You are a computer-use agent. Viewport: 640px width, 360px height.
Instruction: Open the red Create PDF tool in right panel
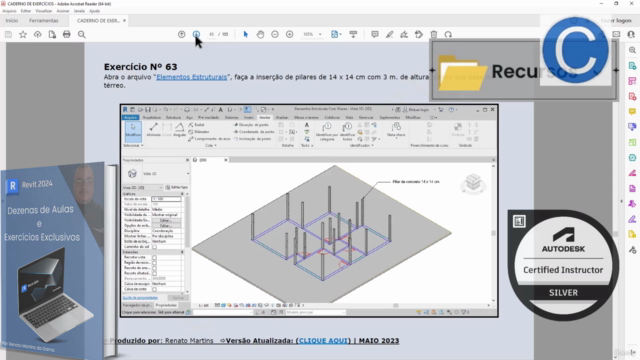click(x=632, y=96)
